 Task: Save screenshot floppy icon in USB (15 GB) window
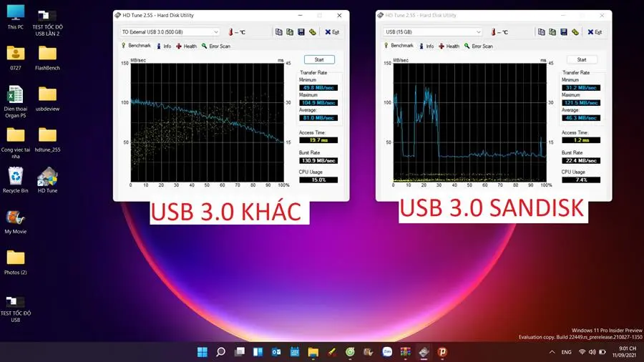point(564,32)
